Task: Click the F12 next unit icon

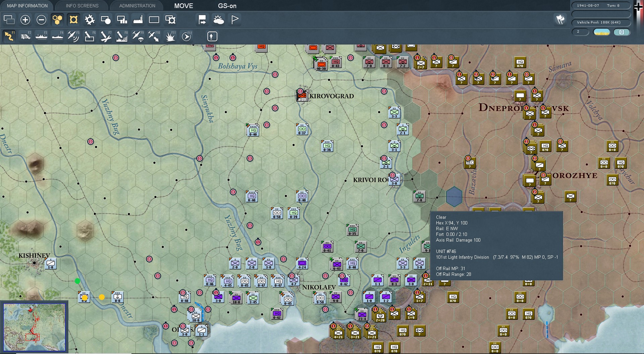Action: [186, 36]
